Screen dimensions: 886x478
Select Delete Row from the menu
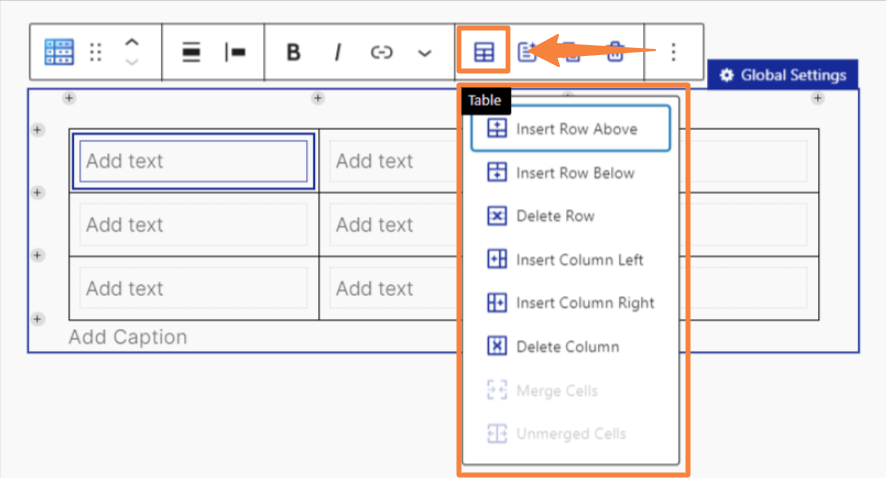(571, 216)
